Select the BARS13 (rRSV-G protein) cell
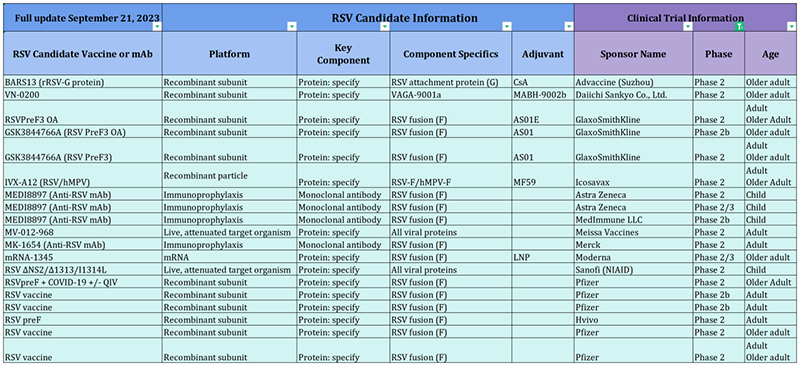The width and height of the screenshot is (800, 366). click(x=83, y=82)
